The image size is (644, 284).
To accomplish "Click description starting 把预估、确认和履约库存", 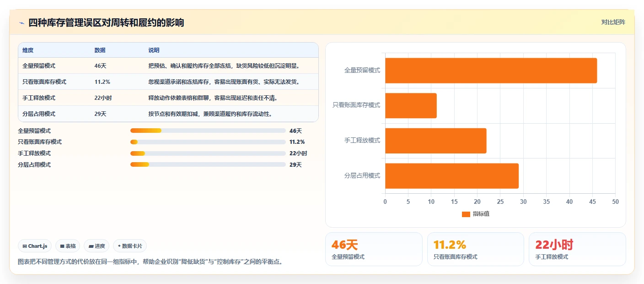I will [x=225, y=66].
